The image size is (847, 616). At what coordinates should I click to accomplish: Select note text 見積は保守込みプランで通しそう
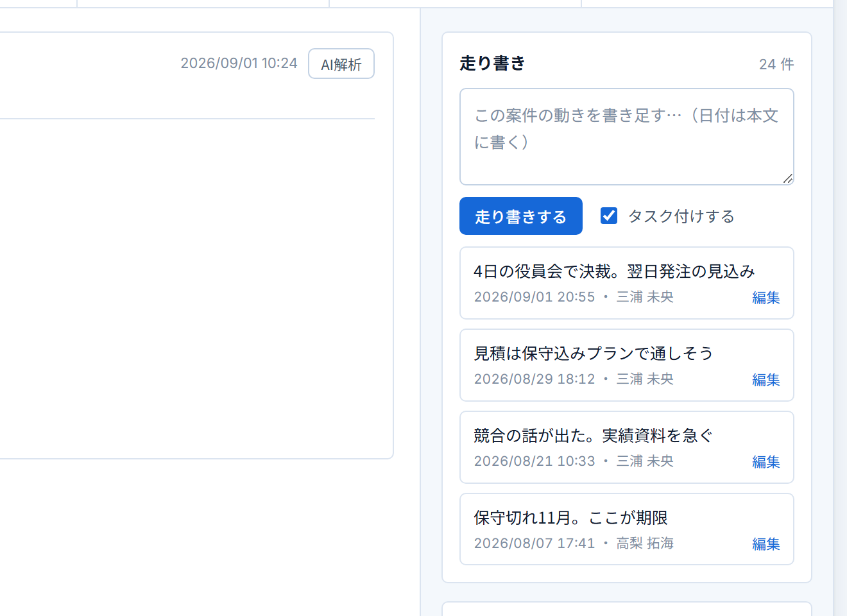(x=593, y=354)
